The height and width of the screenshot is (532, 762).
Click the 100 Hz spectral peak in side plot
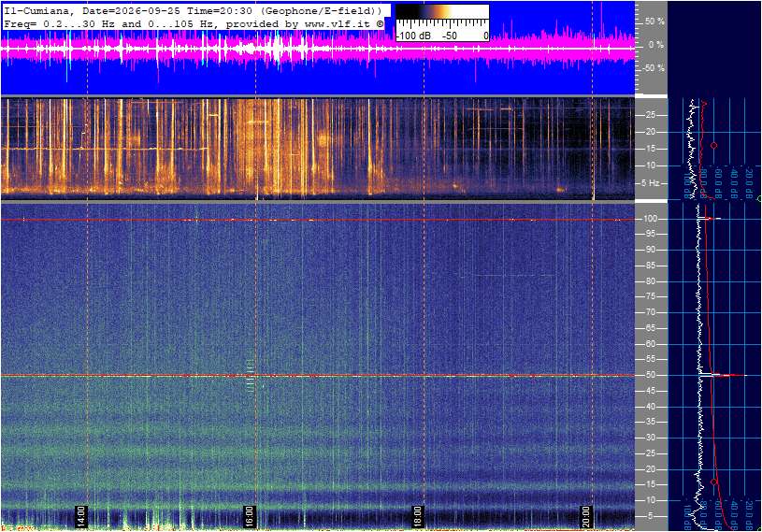click(710, 219)
